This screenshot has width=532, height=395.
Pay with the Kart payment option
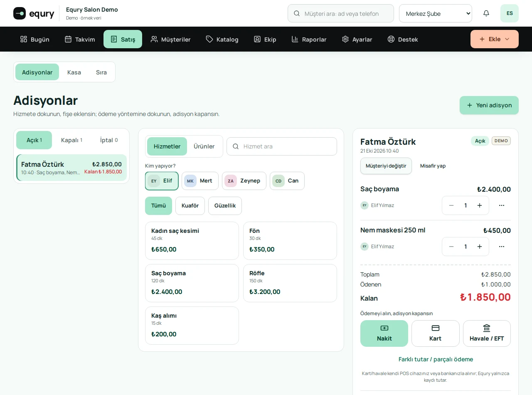436,333
